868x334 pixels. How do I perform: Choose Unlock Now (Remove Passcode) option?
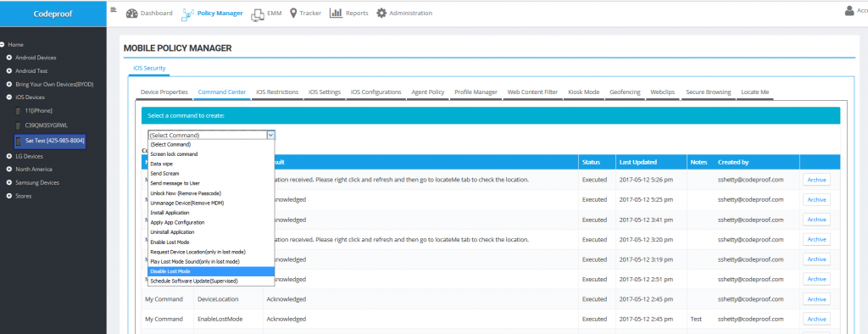click(x=211, y=193)
